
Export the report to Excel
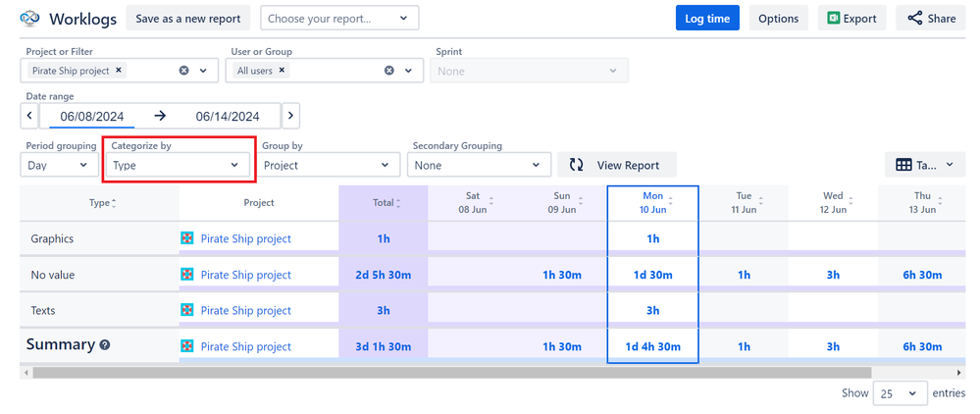[x=851, y=18]
